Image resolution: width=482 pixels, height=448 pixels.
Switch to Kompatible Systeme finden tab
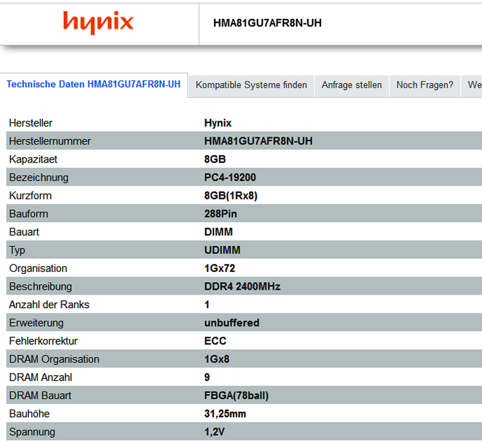point(251,85)
